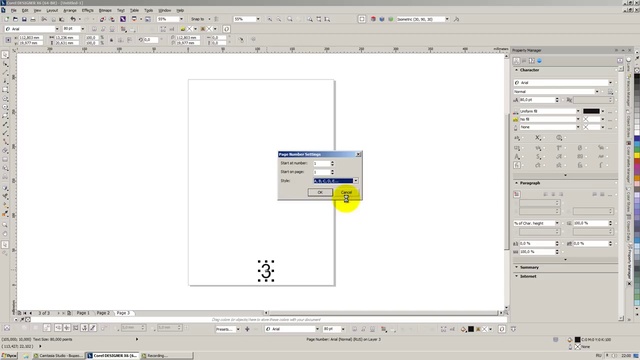Click the Import icon

102,19
